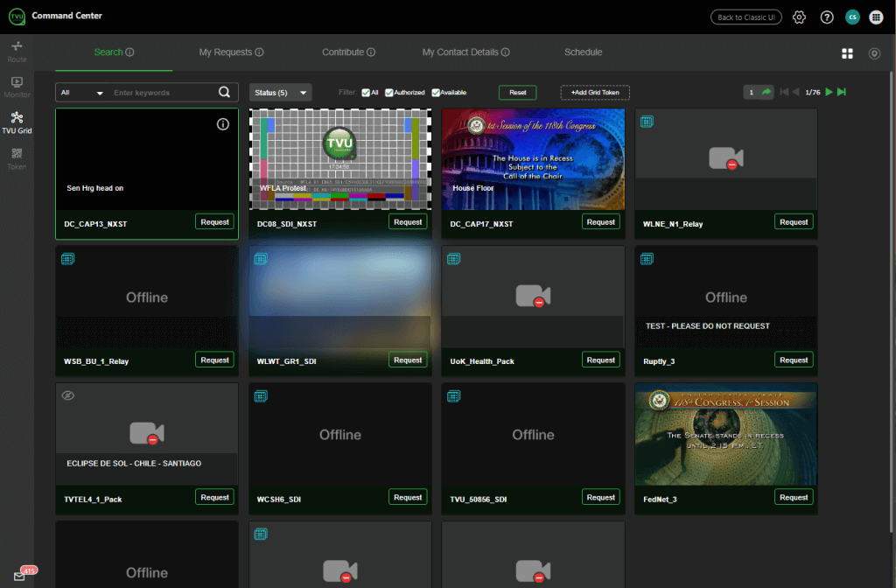
Task: Open the All category dropdown
Action: coord(81,93)
